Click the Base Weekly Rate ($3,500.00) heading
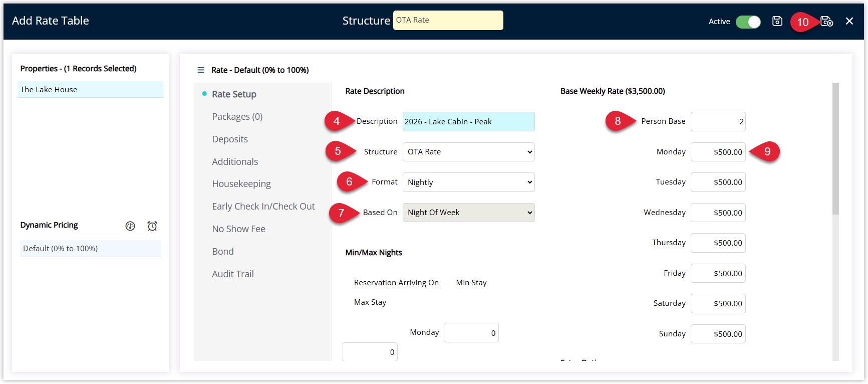The width and height of the screenshot is (868, 384). pyautogui.click(x=613, y=91)
